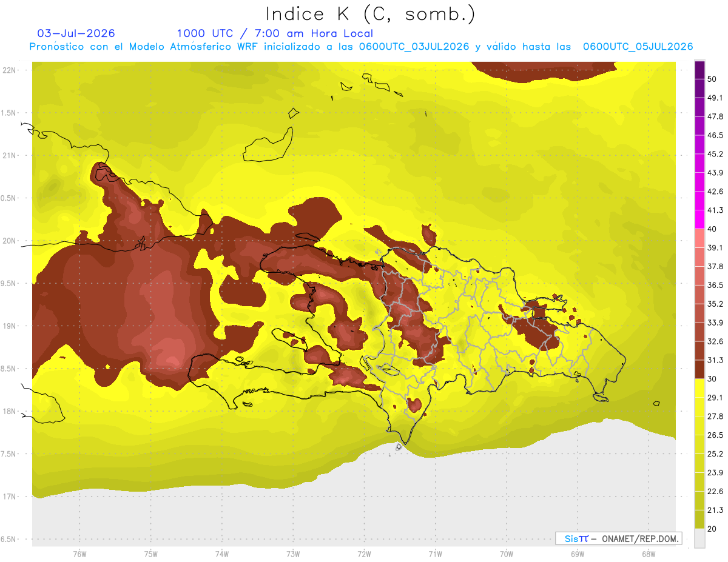Image resolution: width=728 pixels, height=562 pixels.
Task: Click the legend value "50"
Action: point(712,79)
